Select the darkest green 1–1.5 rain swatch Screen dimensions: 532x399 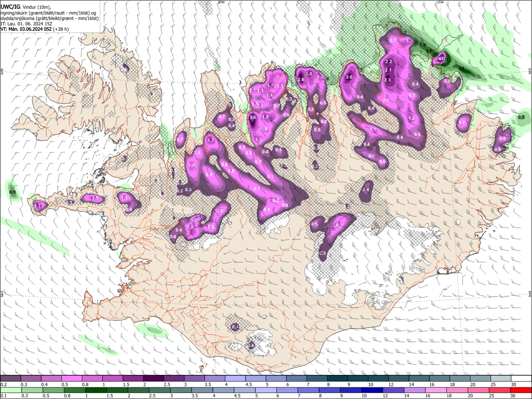pyautogui.click(x=96, y=390)
